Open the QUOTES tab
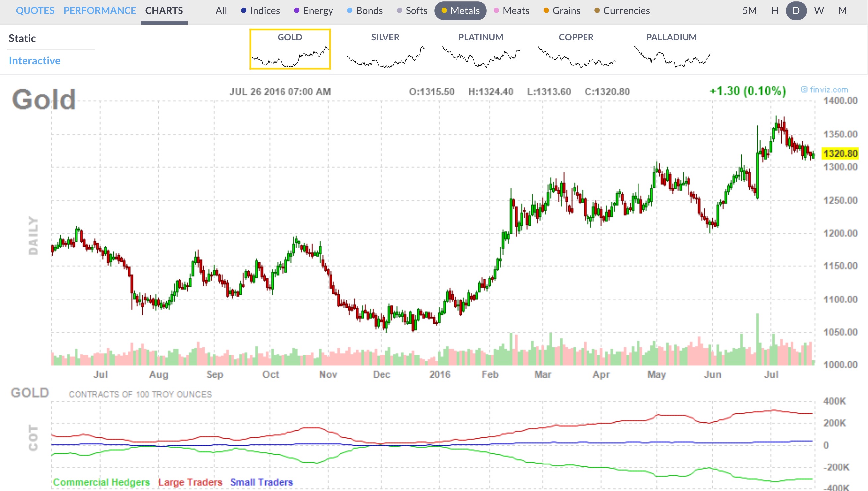 (35, 11)
